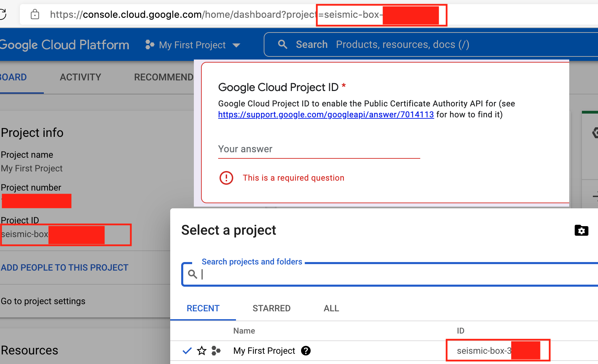This screenshot has height=364, width=598.
Task: Click the Name column header
Action: pos(244,331)
